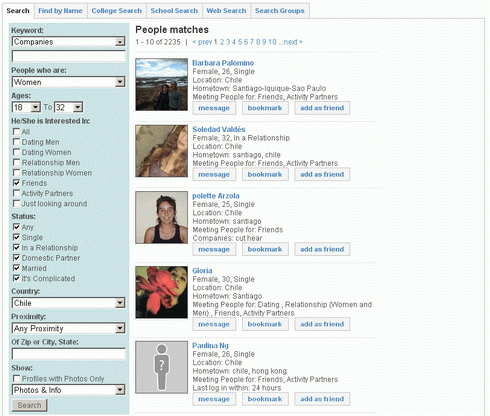
Task: Add Soledad Valdés as friend
Action: tap(322, 174)
